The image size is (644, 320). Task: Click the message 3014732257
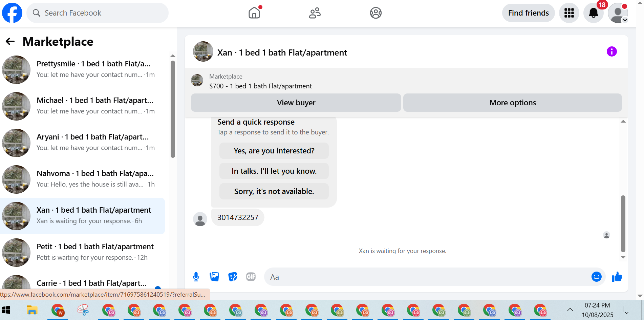tap(238, 217)
